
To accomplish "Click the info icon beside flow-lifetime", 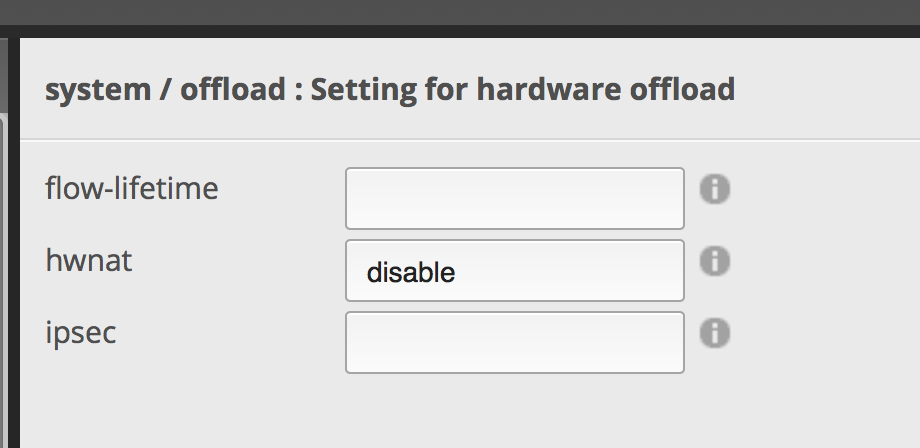I will coord(714,189).
